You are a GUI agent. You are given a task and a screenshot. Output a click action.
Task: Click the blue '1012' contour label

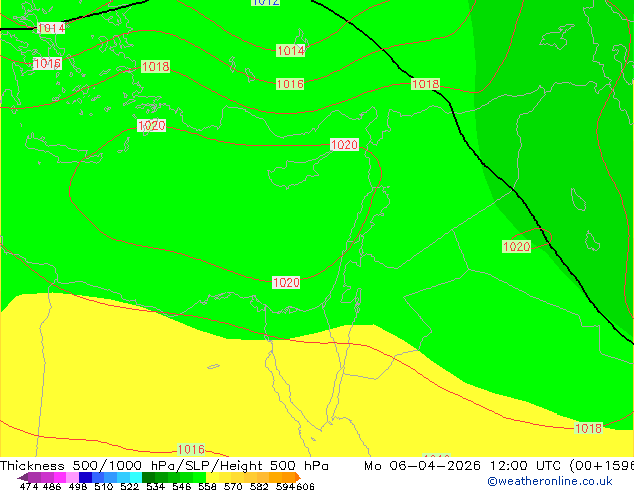pyautogui.click(x=266, y=2)
